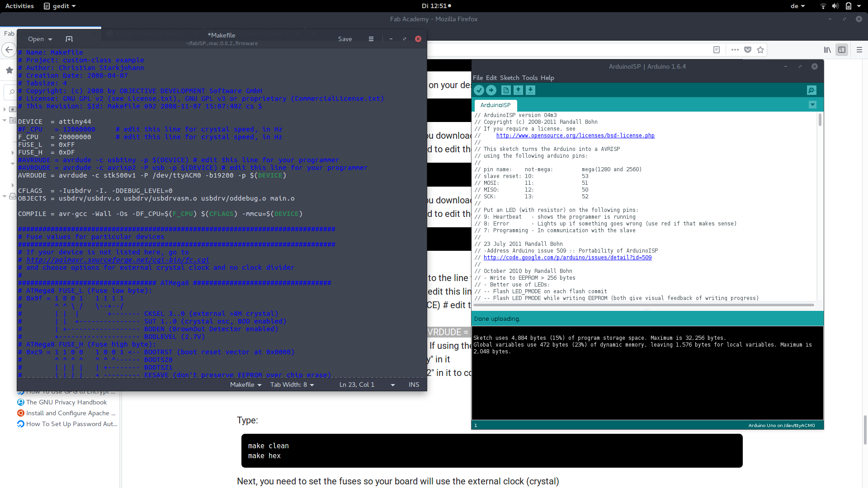Expand the Arduino tab options dropdown
The image size is (868, 488).
(x=812, y=105)
